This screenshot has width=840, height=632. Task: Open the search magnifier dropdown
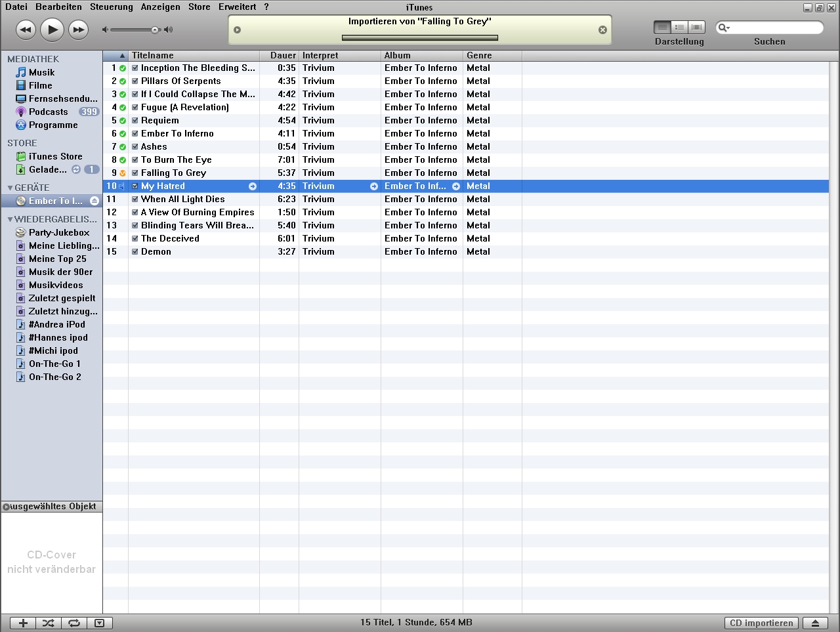pyautogui.click(x=723, y=28)
